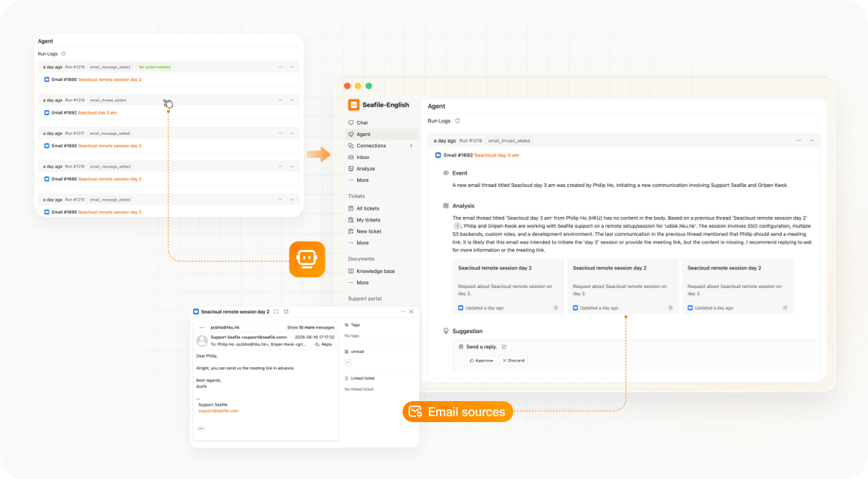The height and width of the screenshot is (479, 868).
Task: Expand Run #1219 with the chevron
Action: [292, 67]
